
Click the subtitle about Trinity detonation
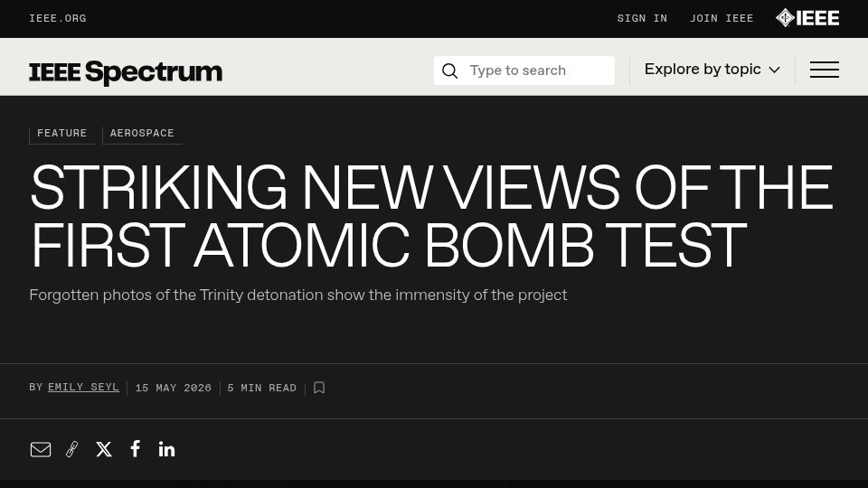click(297, 295)
